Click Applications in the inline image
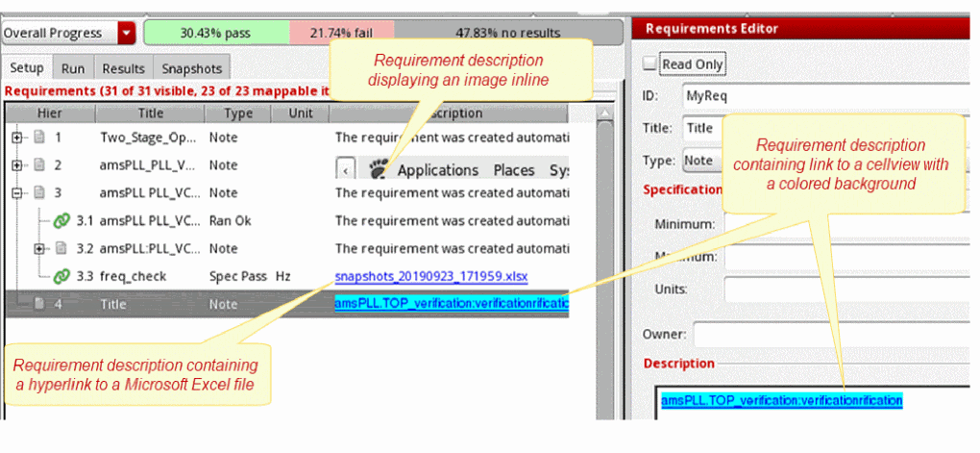 pyautogui.click(x=438, y=170)
